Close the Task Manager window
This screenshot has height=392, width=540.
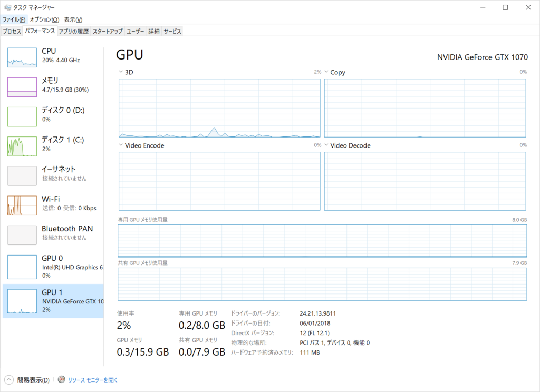tap(528, 7)
